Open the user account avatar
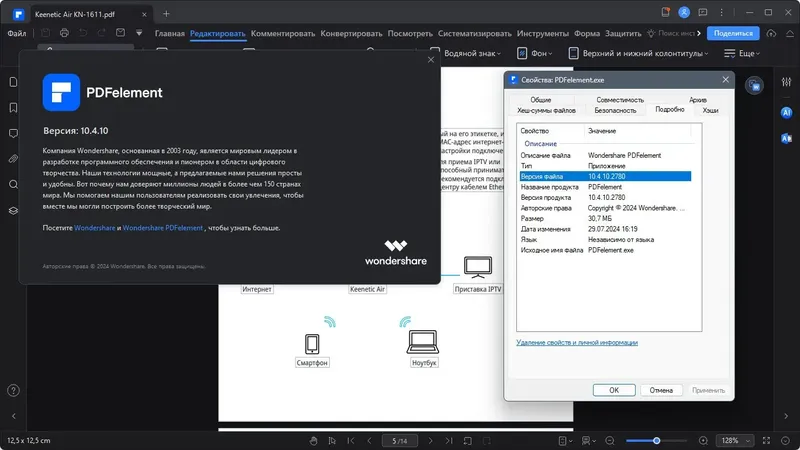Image resolution: width=800 pixels, height=450 pixels. (x=684, y=12)
